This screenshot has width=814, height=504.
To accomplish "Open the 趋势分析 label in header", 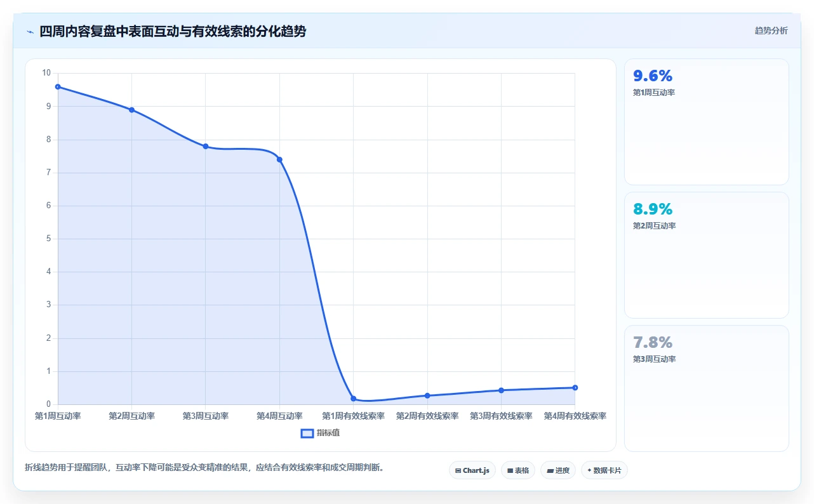I will pyautogui.click(x=771, y=30).
